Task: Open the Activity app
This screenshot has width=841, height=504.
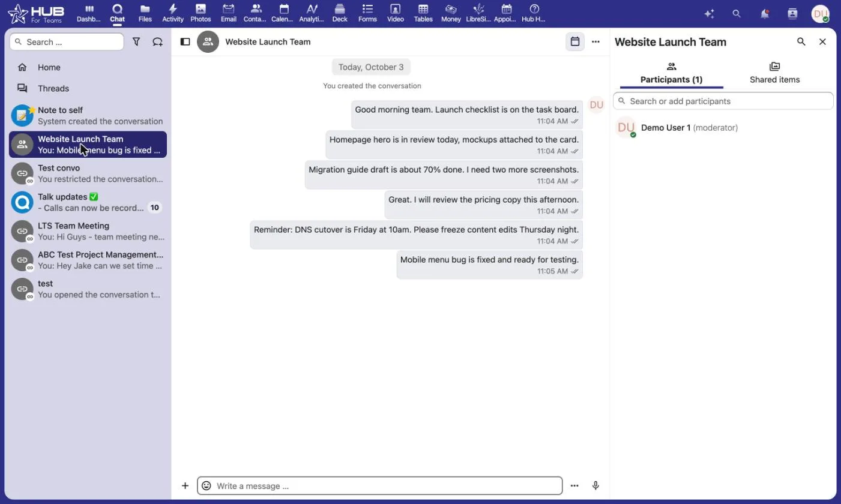Action: tap(173, 13)
